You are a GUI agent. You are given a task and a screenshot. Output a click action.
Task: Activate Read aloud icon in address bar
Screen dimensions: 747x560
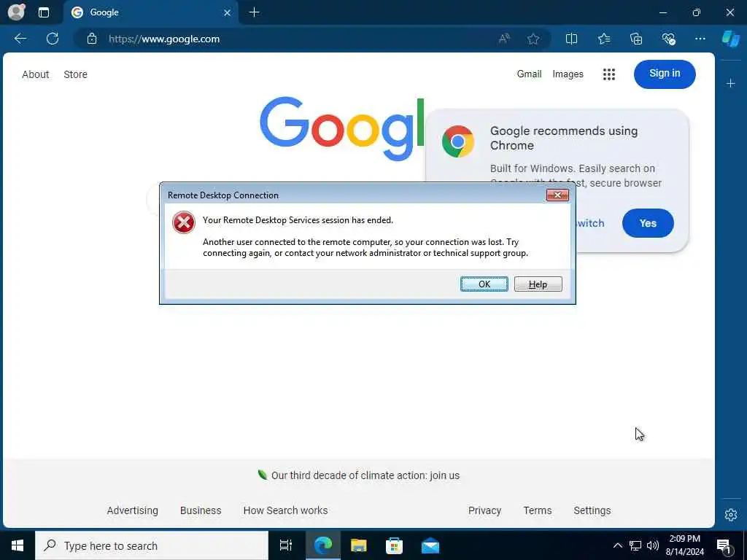504,39
